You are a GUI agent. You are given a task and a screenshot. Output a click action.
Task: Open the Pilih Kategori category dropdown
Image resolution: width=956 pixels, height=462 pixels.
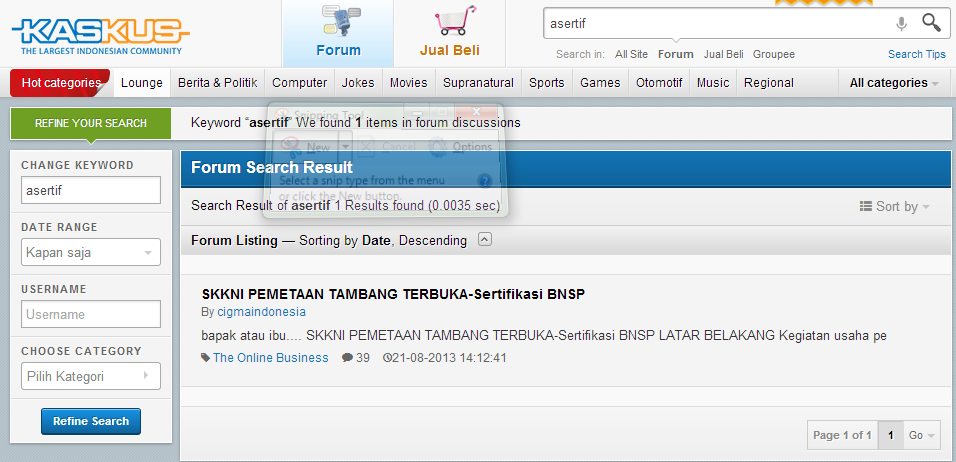coord(91,376)
